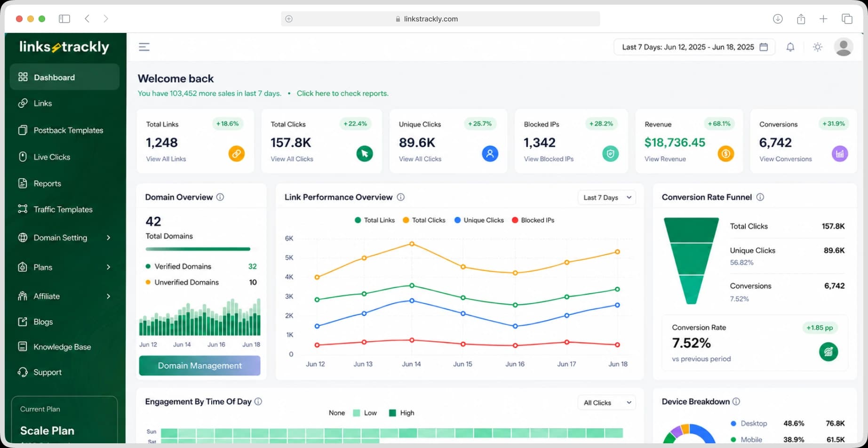Toggle Total Links series in chart legend

pyautogui.click(x=374, y=220)
